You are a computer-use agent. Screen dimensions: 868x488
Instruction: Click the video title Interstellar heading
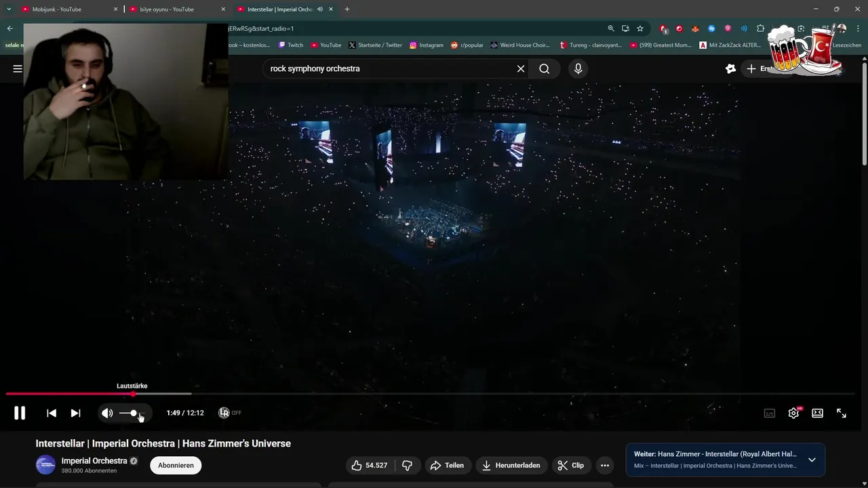(x=163, y=443)
